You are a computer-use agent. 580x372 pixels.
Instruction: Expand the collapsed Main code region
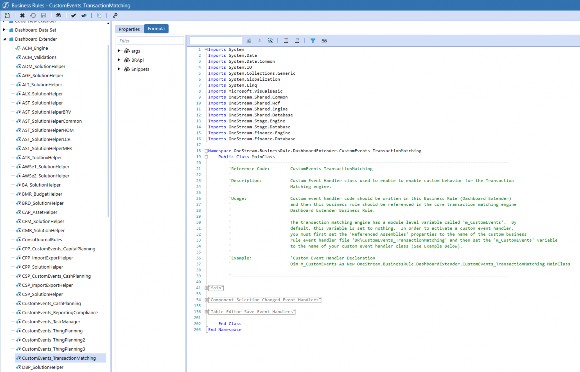(207, 288)
